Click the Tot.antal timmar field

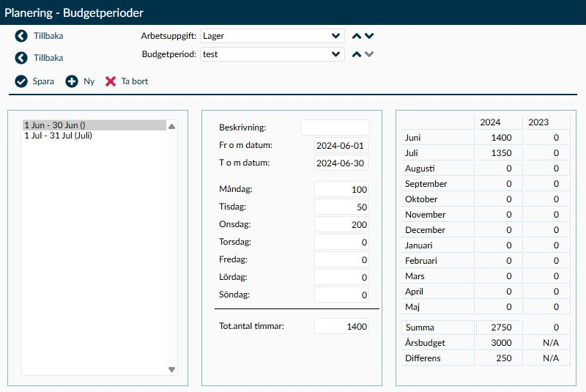(341, 326)
